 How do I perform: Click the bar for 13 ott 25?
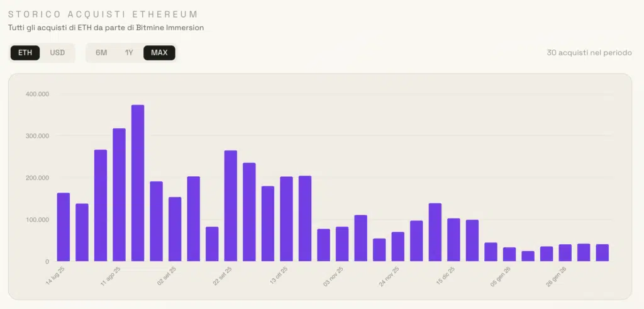point(286,219)
